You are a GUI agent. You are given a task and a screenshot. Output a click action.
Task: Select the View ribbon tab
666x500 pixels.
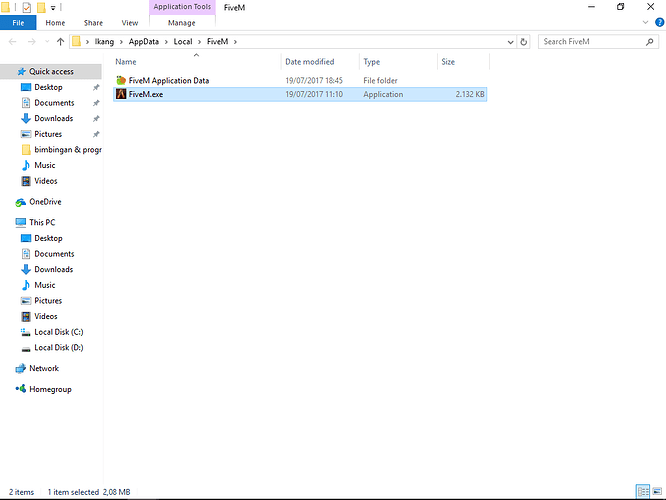point(130,23)
